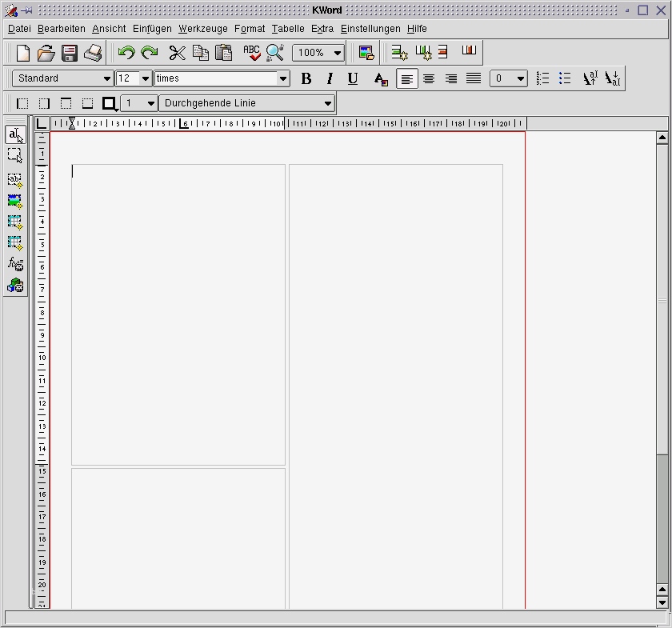Copy selection with the copy icon
Screen dimensions: 672x628
(200, 53)
